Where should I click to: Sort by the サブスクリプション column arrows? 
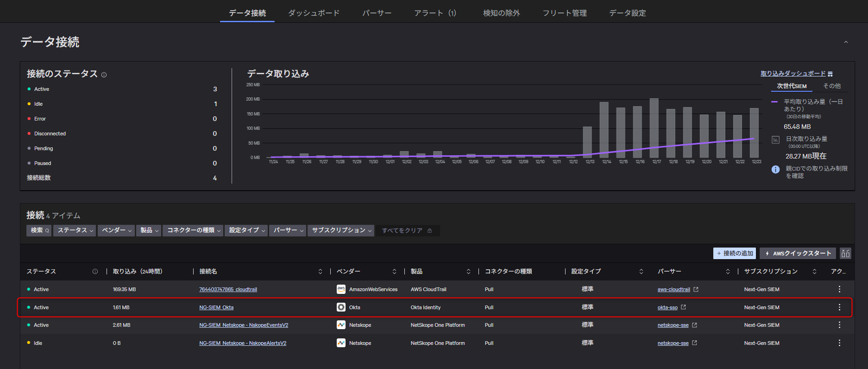814,272
